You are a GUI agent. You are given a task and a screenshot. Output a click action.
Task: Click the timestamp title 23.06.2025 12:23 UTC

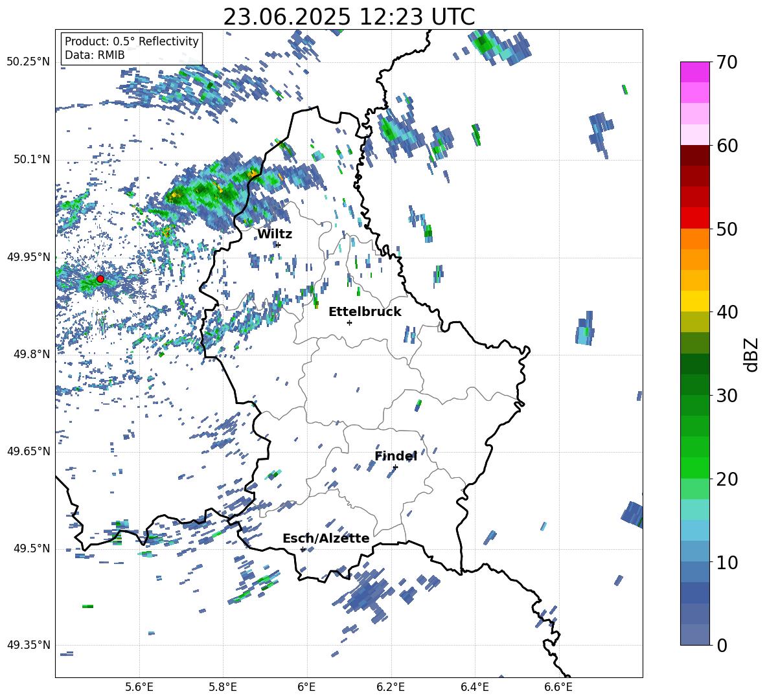[x=349, y=17]
